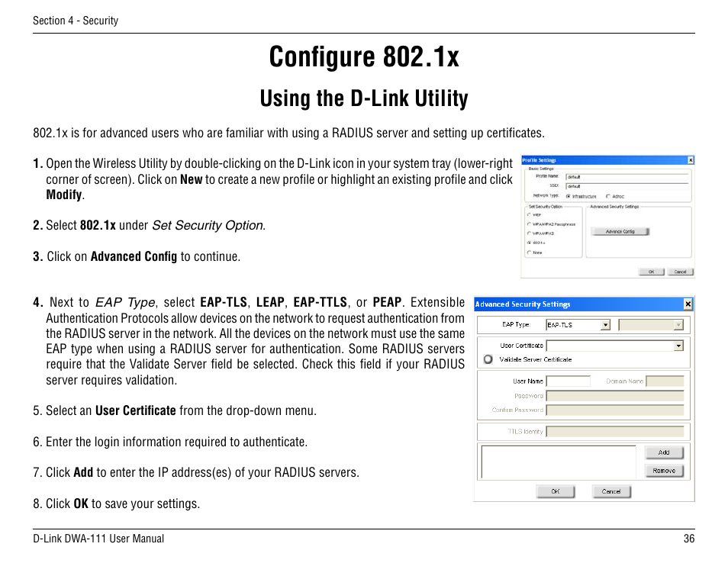Click the Profile Name input field
The height and width of the screenshot is (563, 728).
pos(627,177)
